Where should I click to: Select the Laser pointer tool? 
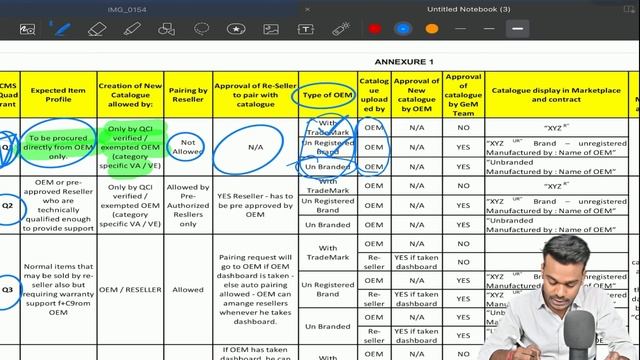(341, 29)
